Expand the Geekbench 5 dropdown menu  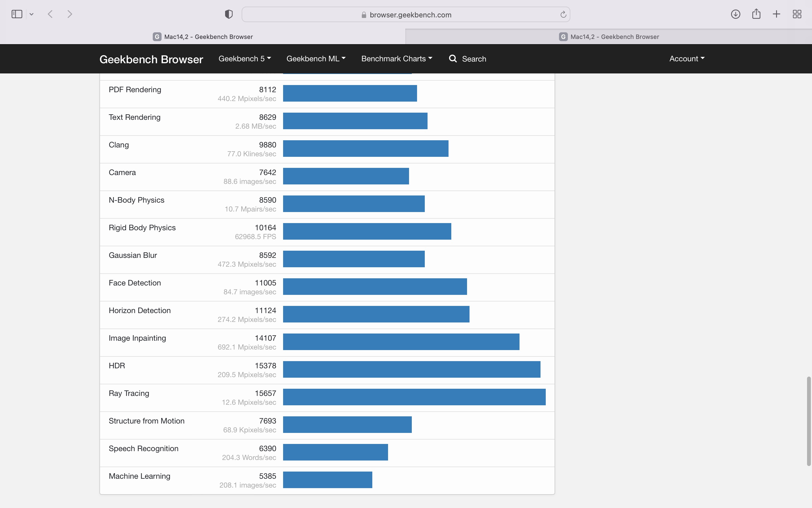(x=245, y=59)
